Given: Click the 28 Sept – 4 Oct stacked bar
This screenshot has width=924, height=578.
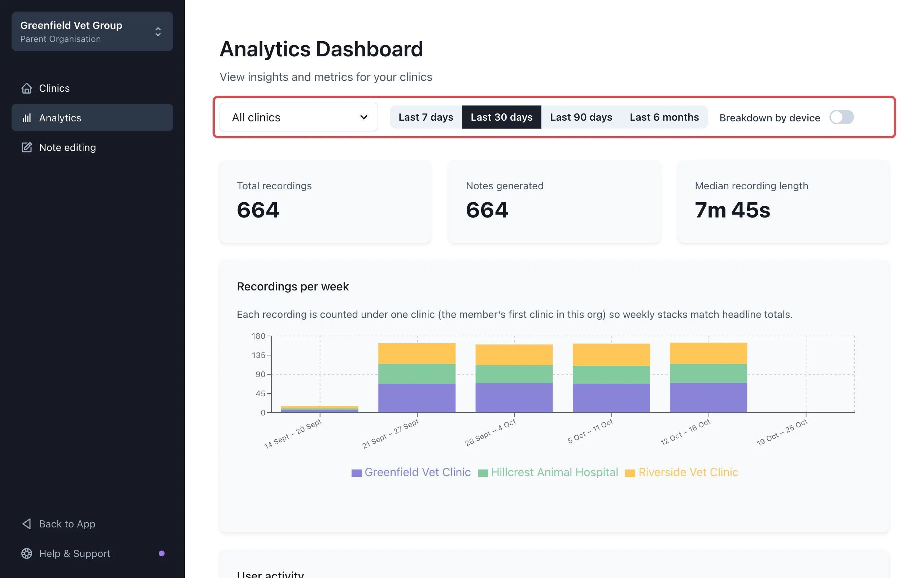Looking at the screenshot, I should click(x=514, y=379).
